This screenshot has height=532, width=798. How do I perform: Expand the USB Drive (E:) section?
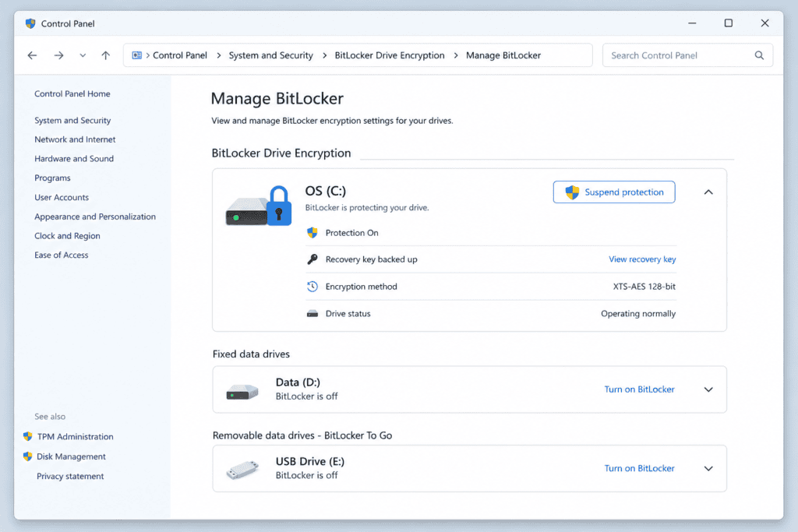(708, 468)
